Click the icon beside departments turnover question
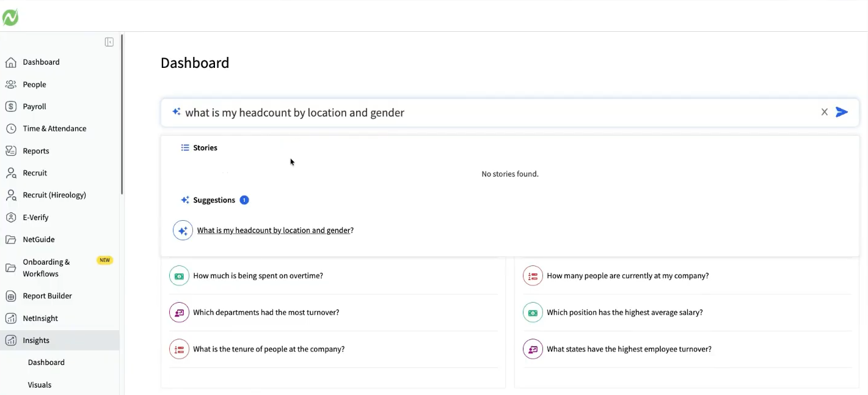Image resolution: width=868 pixels, height=395 pixels. coord(179,312)
